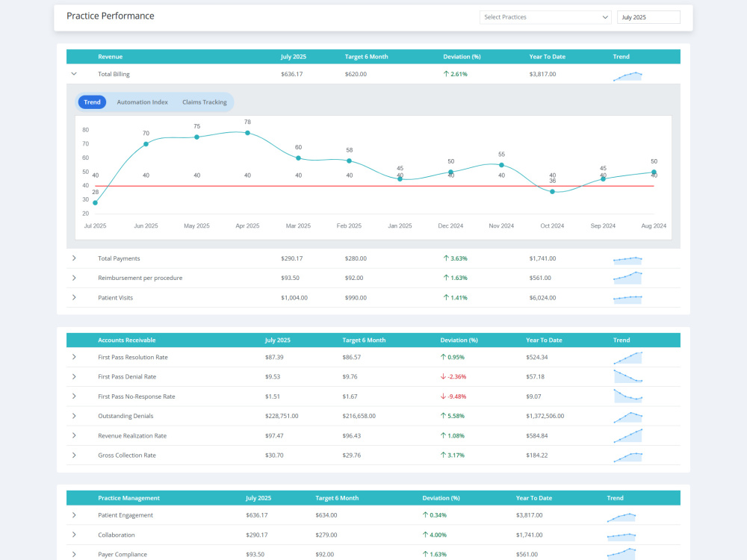Collapse the Total Billing row
Image resolution: width=747 pixels, height=560 pixels.
tap(74, 74)
